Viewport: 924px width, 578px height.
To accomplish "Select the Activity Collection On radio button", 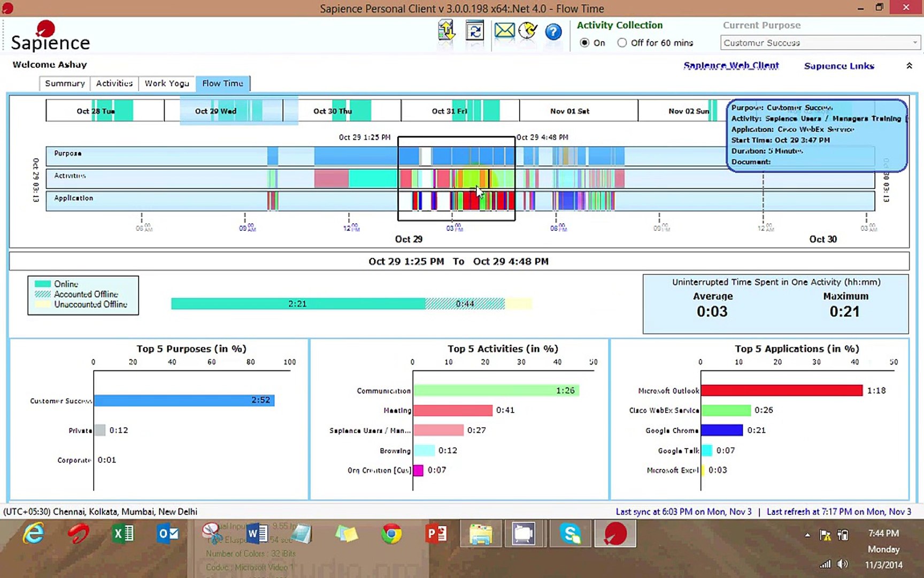I will pyautogui.click(x=584, y=43).
